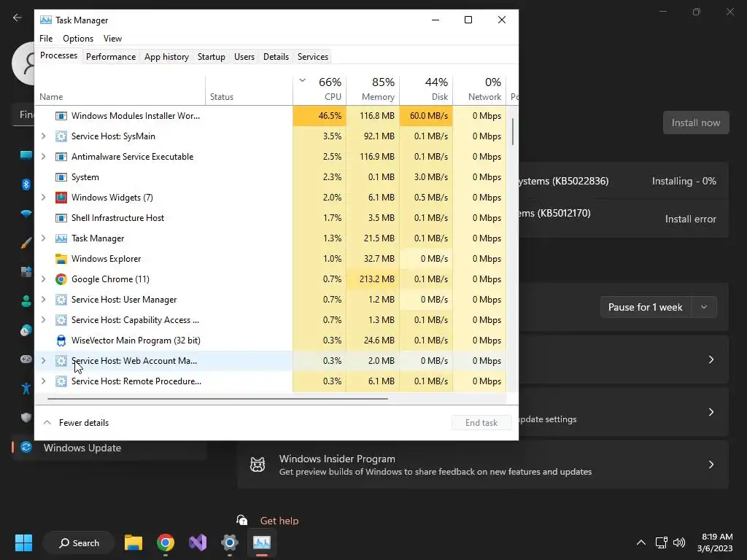747x560 pixels.
Task: Click the Windows Widgets process icon
Action: click(x=61, y=198)
